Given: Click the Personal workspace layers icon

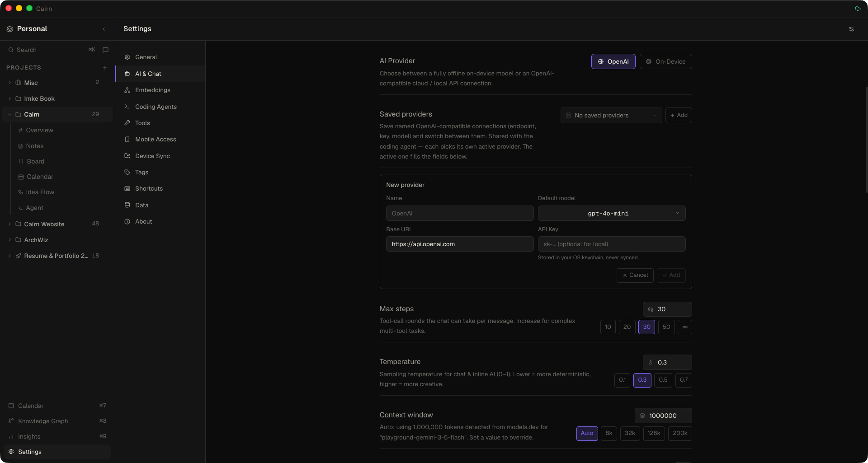Looking at the screenshot, I should [9, 29].
